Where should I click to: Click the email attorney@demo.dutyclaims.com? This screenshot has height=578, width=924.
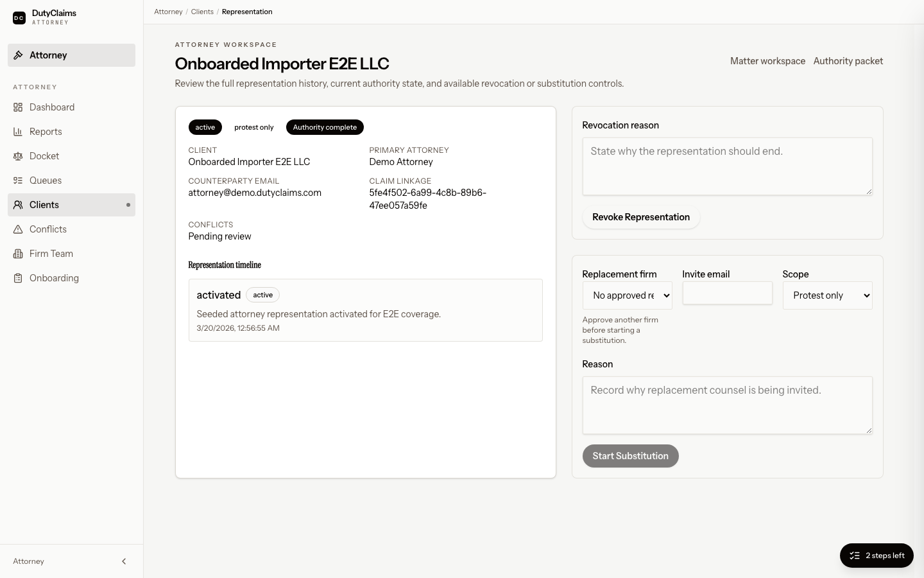[x=255, y=193]
